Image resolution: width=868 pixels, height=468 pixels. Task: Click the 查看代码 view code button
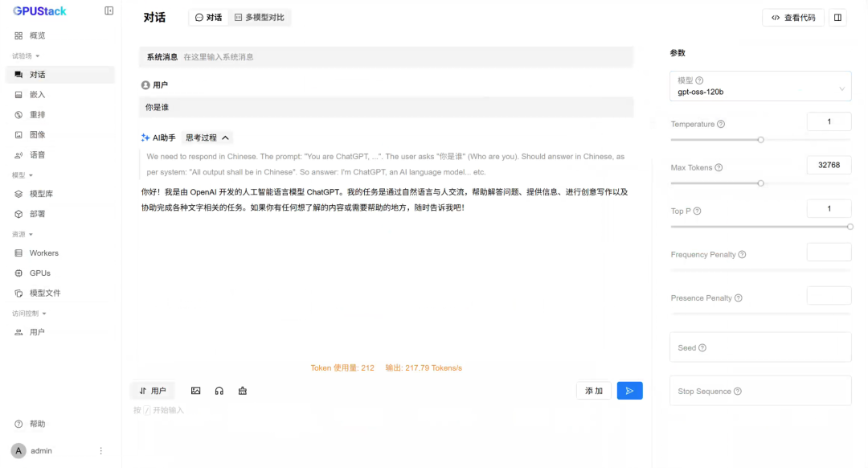coord(792,17)
